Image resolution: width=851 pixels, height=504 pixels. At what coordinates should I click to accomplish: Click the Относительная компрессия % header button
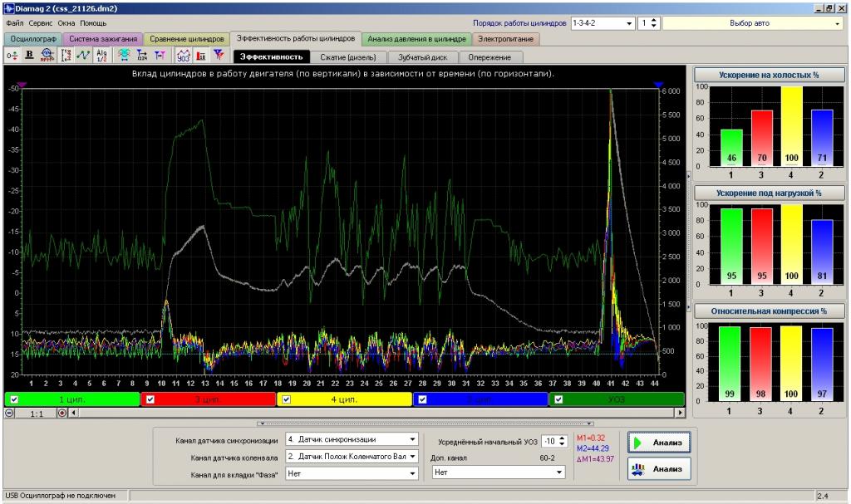[x=769, y=311]
